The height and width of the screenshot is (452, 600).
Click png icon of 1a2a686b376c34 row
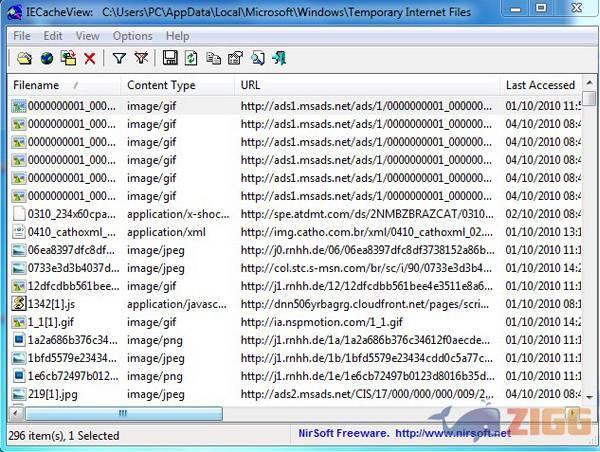(x=18, y=340)
